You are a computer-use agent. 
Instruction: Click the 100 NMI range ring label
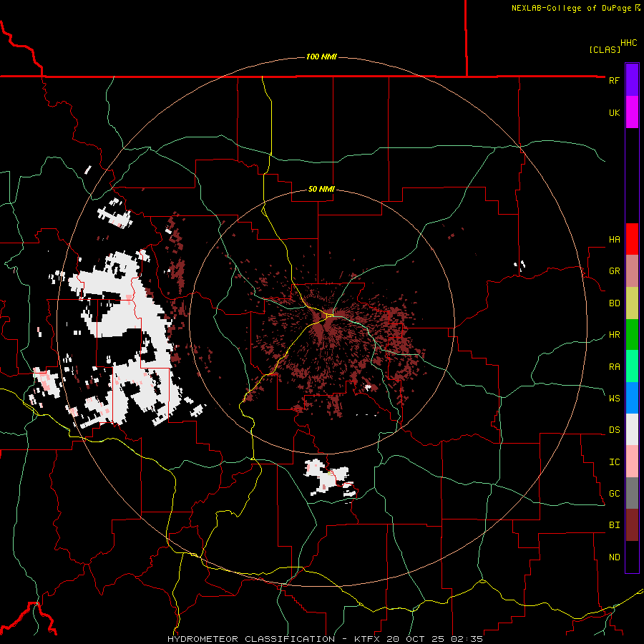pyautogui.click(x=321, y=57)
